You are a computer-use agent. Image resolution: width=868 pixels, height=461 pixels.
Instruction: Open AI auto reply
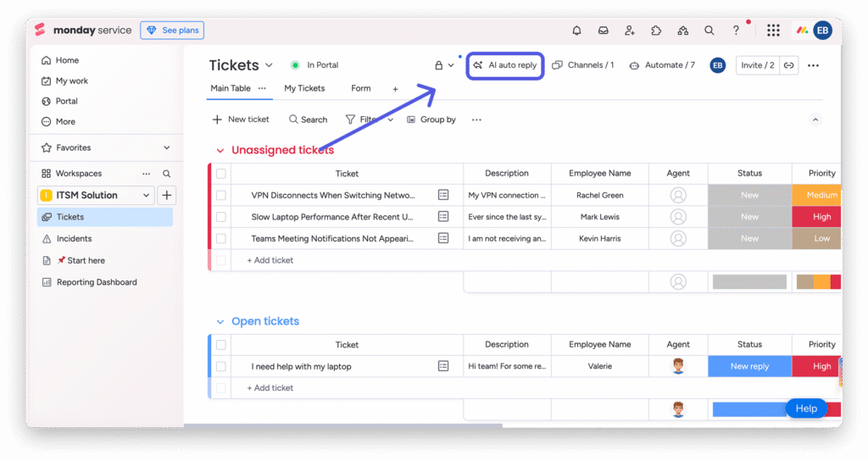point(505,65)
